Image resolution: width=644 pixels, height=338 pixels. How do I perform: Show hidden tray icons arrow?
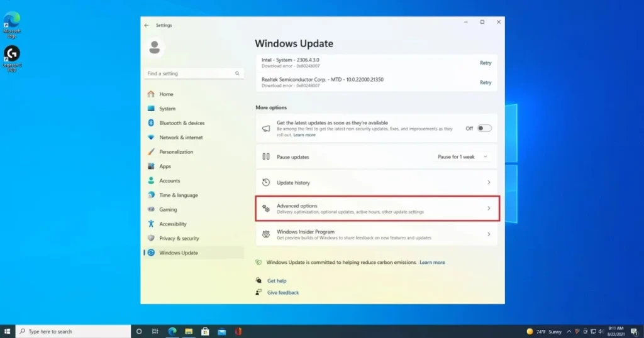click(569, 332)
